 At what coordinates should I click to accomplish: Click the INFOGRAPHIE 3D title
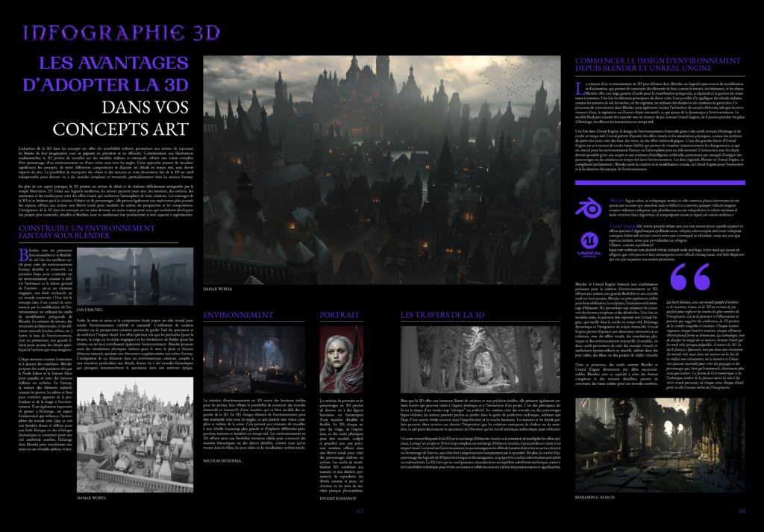pyautogui.click(x=122, y=33)
